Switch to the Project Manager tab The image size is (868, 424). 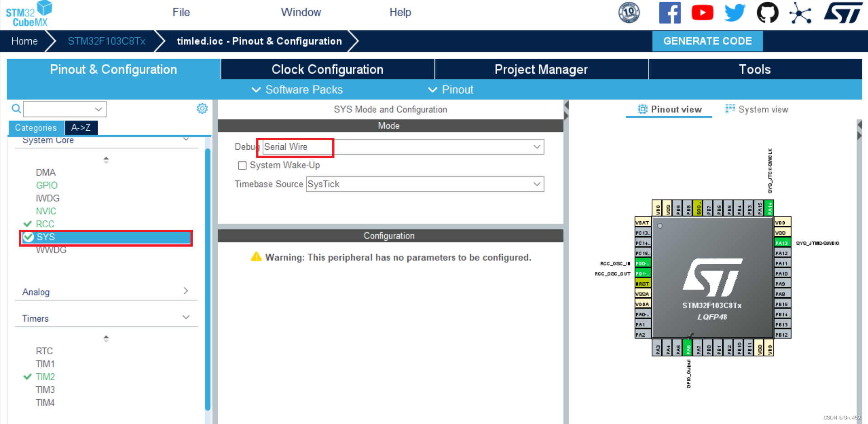coord(541,69)
